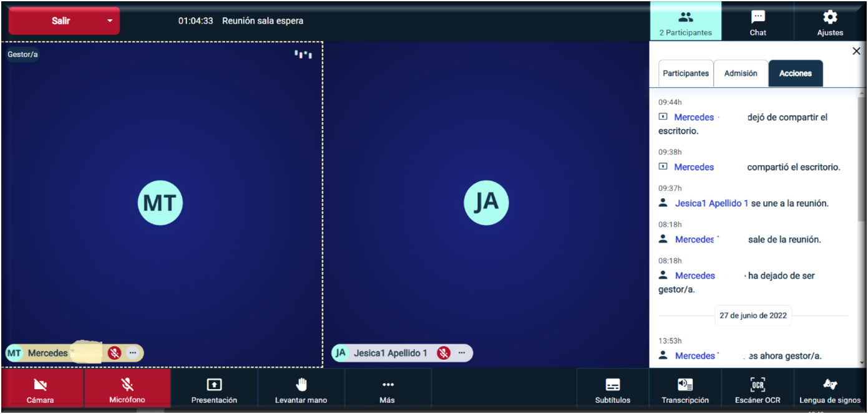Close the side panel
This screenshot has width=868, height=414.
856,51
